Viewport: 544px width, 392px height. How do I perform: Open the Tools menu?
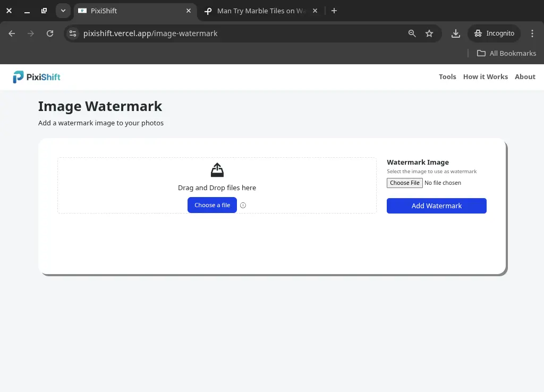[x=447, y=76]
